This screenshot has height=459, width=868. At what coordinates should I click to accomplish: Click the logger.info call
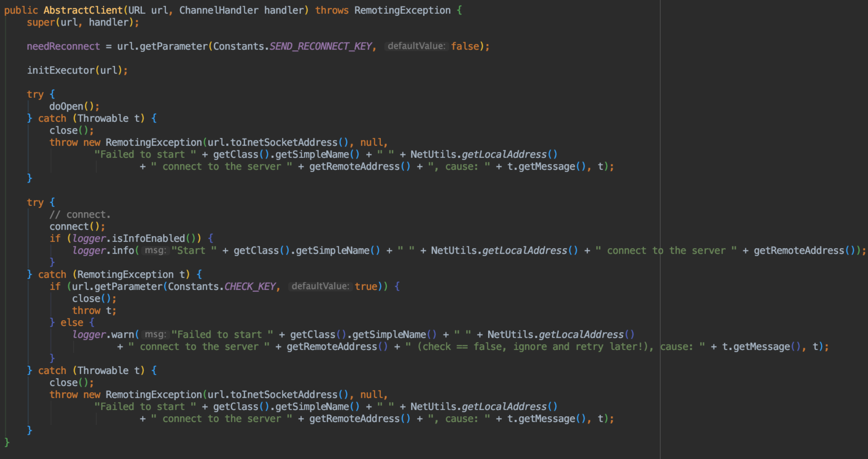pos(103,251)
